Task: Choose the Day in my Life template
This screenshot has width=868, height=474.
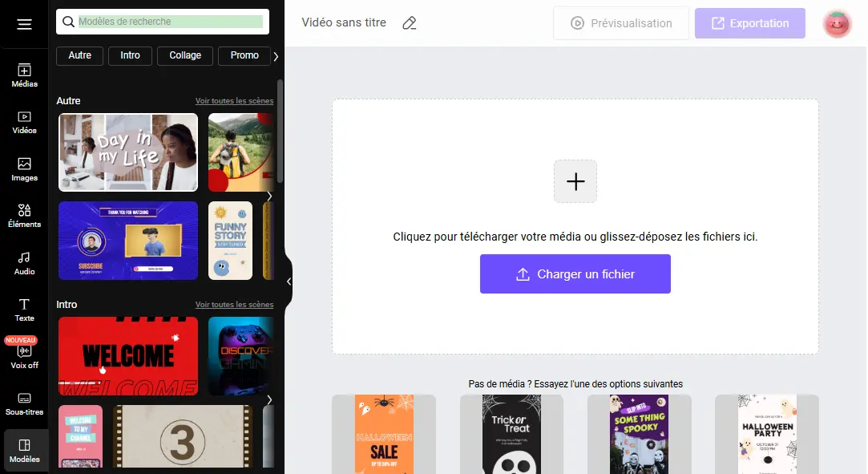Action: point(128,152)
